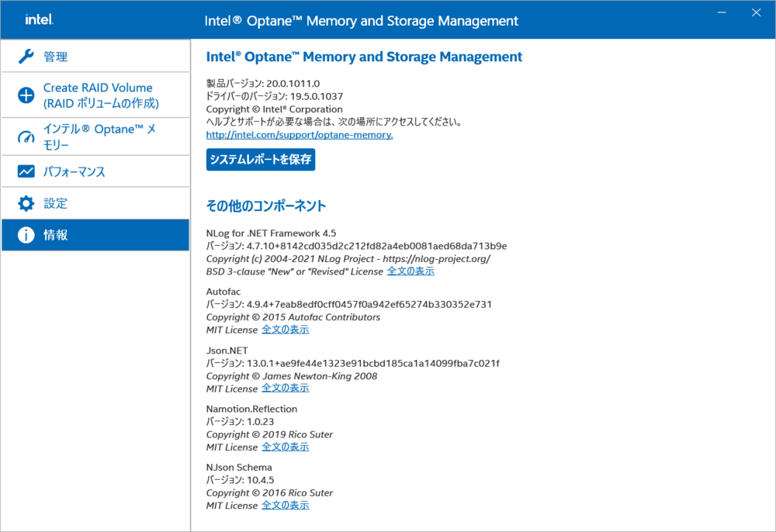Show full license text for Autofac
Image resolution: width=776 pixels, height=532 pixels.
[286, 330]
